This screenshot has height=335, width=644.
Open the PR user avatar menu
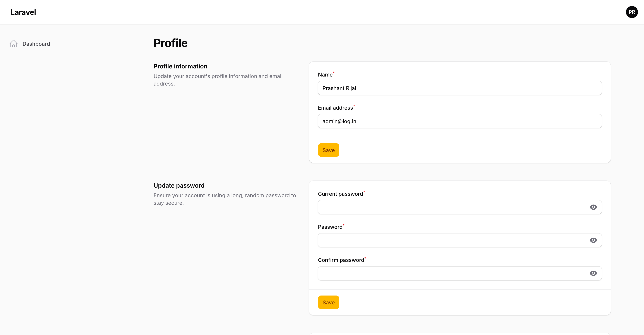[632, 12]
